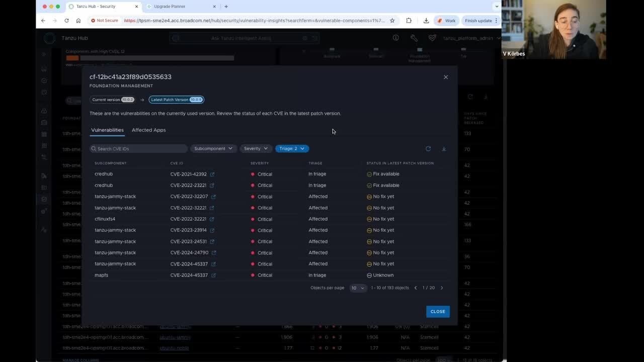Click the Latest Patch Version badge
The width and height of the screenshot is (644, 362).
pos(177,100)
